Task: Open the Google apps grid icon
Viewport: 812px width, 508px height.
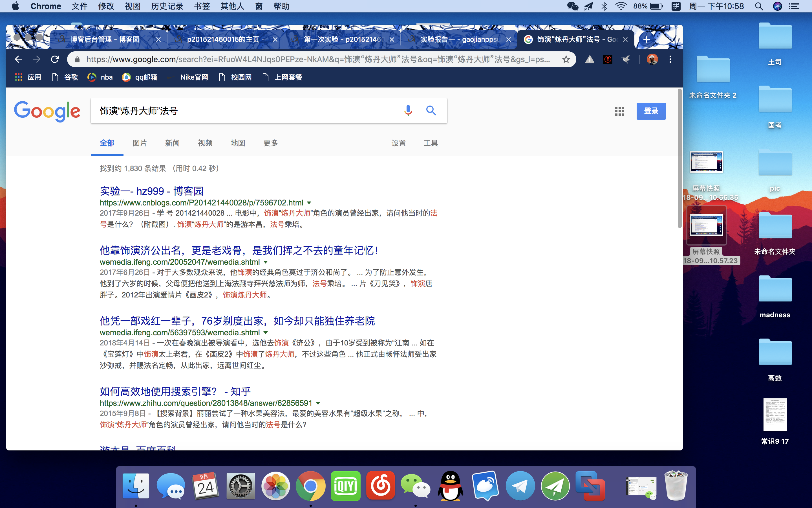Action: pyautogui.click(x=619, y=111)
